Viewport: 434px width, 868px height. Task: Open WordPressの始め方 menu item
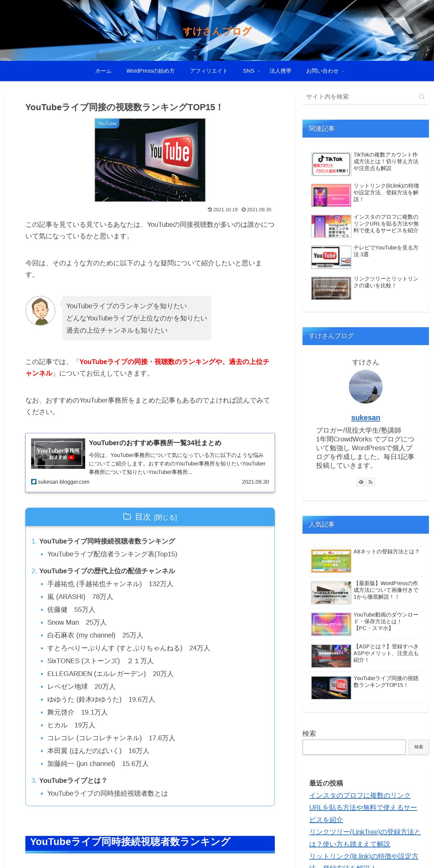pos(150,71)
